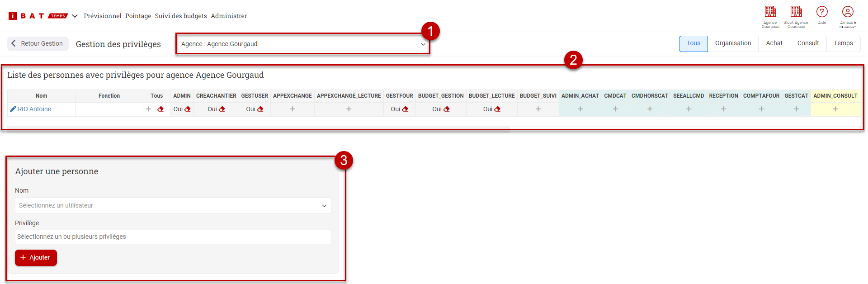Viewport: 868px width, 284px height.
Task: Click the Privilège multi-select input field
Action: click(x=173, y=237)
